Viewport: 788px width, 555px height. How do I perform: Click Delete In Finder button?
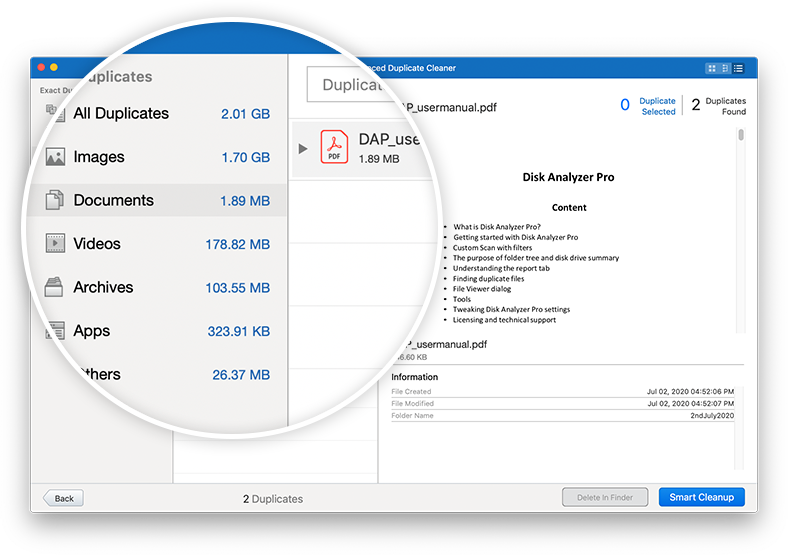point(605,497)
